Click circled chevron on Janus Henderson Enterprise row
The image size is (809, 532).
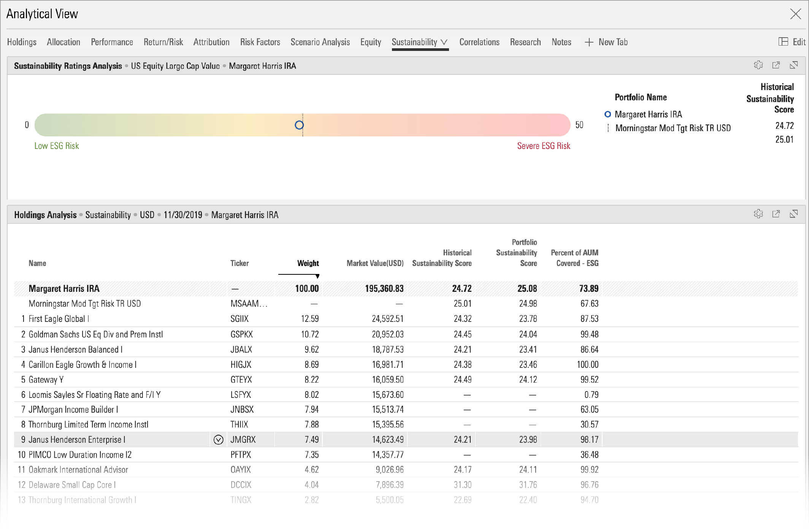pos(218,440)
